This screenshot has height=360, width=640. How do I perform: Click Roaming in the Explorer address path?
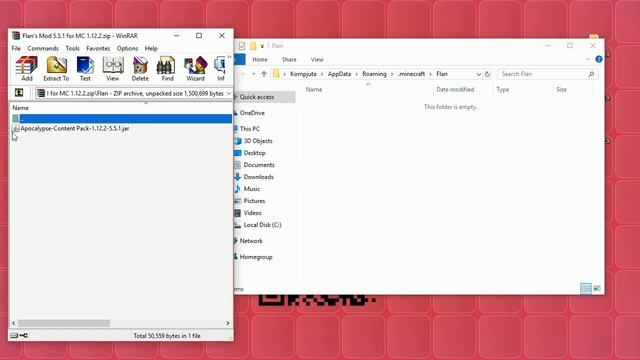coord(374,74)
